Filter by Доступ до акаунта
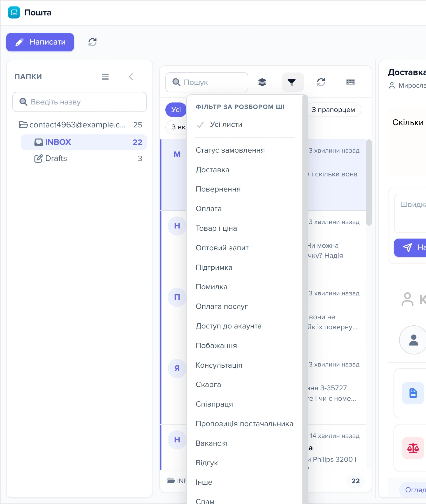The width and height of the screenshot is (426, 504). (x=244, y=326)
